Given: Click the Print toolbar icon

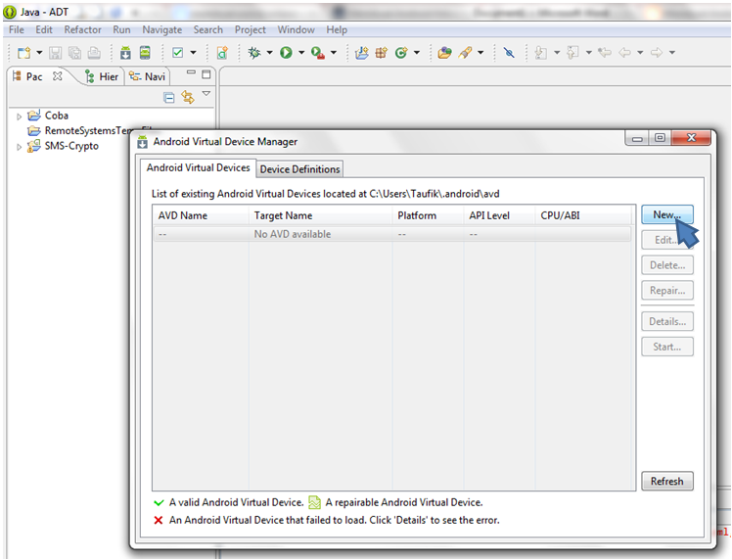Looking at the screenshot, I should pos(94,53).
